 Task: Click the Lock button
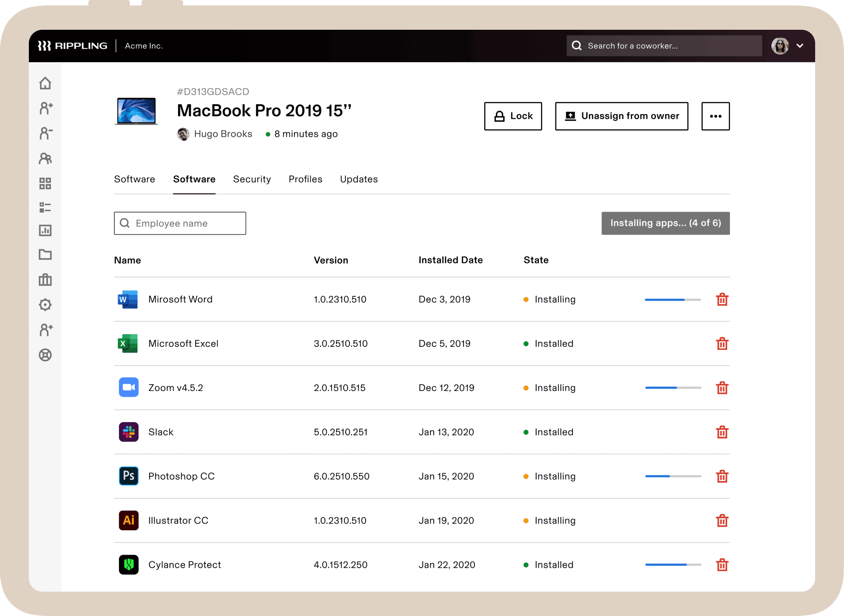coord(513,116)
